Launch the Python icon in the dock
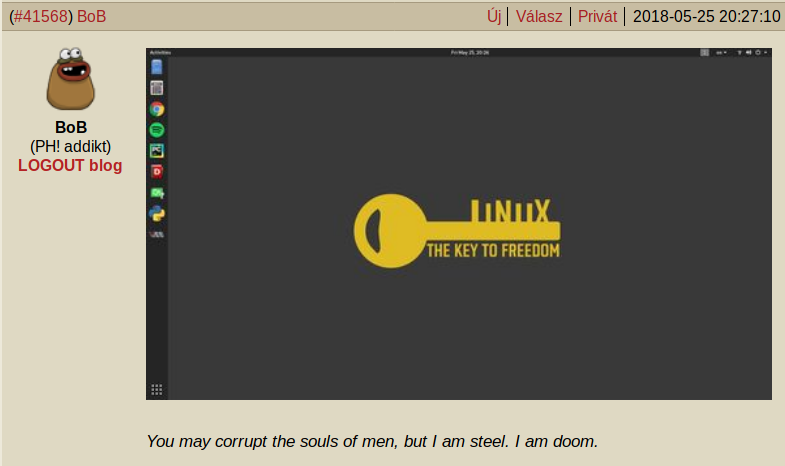The width and height of the screenshot is (785, 466). pos(157,214)
